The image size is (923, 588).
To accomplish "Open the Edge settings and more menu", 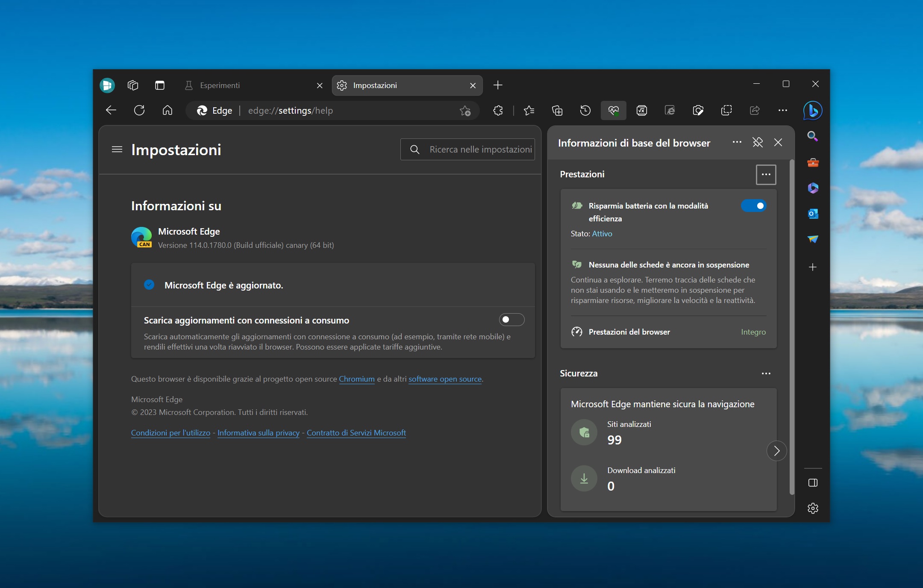I will [783, 111].
